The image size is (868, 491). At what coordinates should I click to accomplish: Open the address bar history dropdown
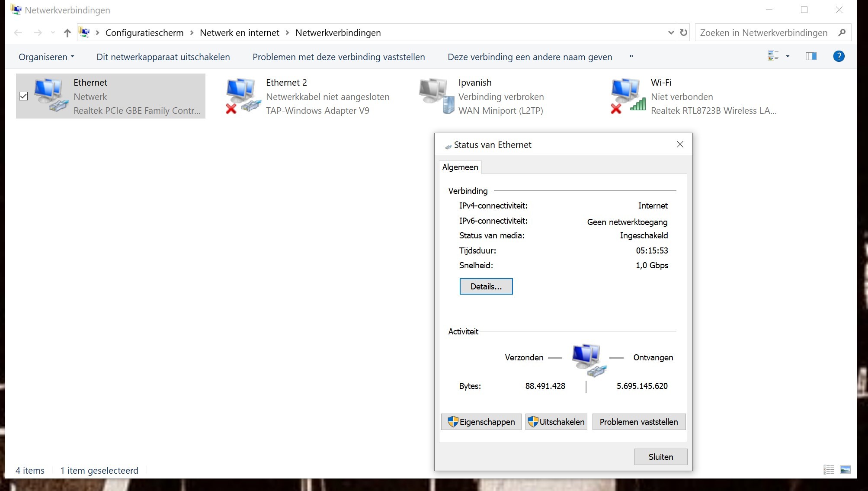tap(671, 32)
